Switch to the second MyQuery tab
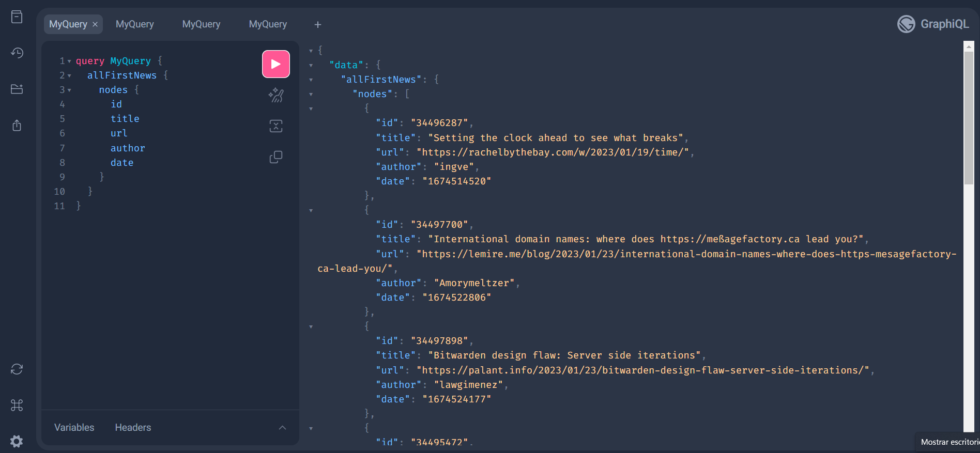Viewport: 980px width, 453px height. (135, 24)
